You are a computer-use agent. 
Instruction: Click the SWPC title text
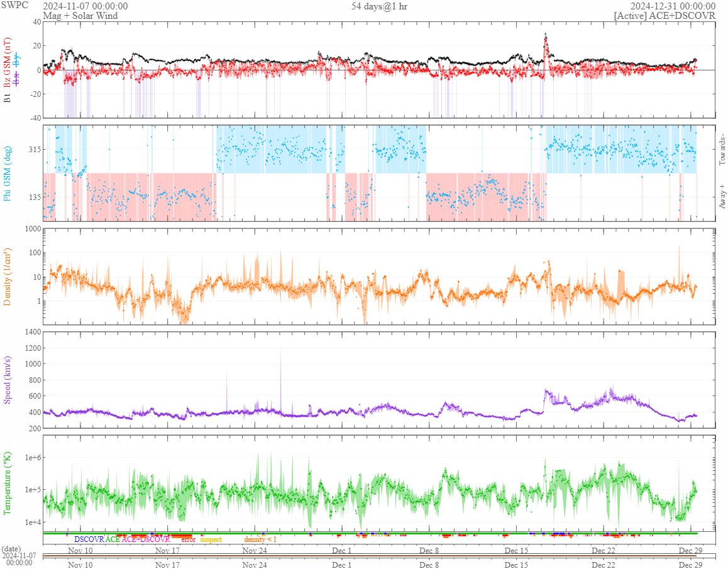(14, 5)
